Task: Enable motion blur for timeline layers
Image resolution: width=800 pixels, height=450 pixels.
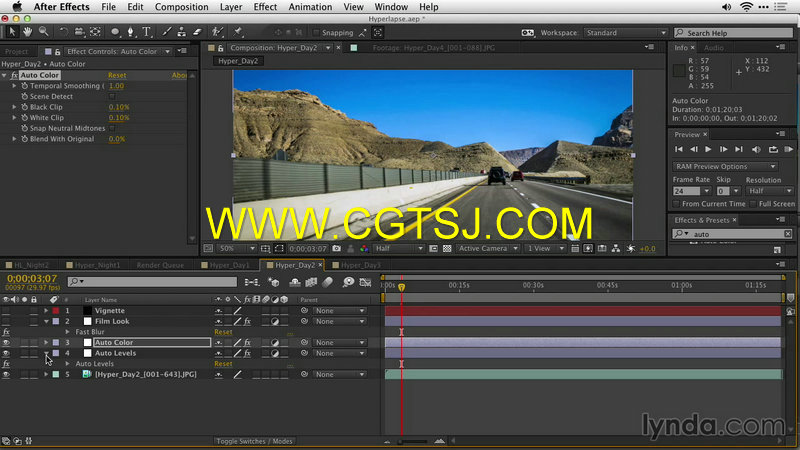Action: (327, 282)
